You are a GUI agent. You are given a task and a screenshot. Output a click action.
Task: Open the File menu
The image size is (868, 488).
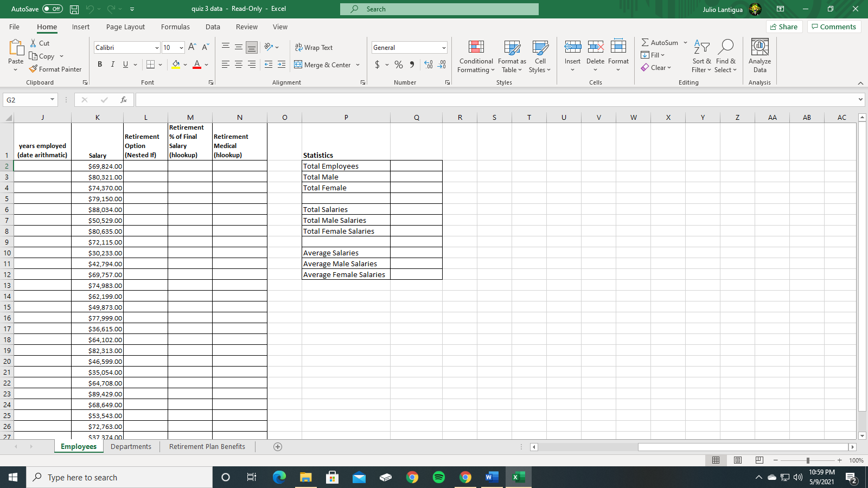[14, 27]
